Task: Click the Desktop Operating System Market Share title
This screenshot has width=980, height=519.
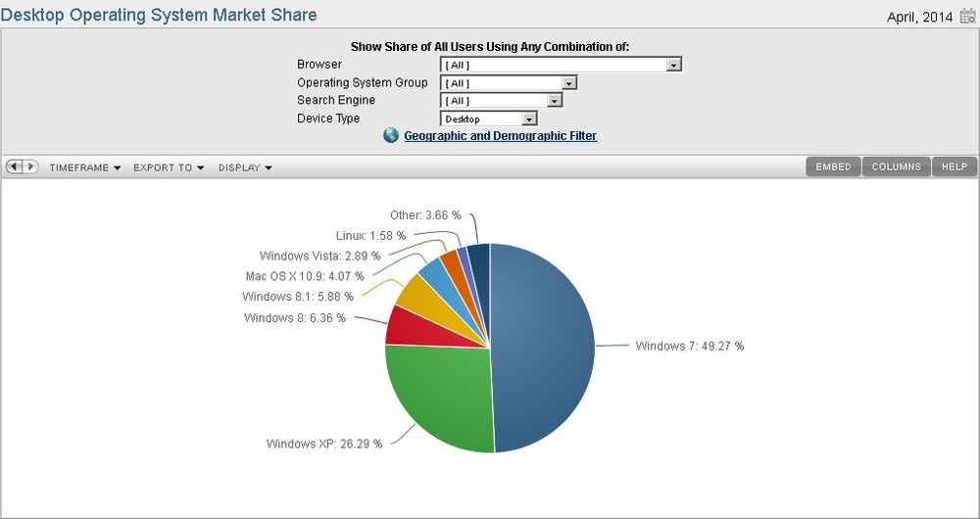Action: click(159, 15)
